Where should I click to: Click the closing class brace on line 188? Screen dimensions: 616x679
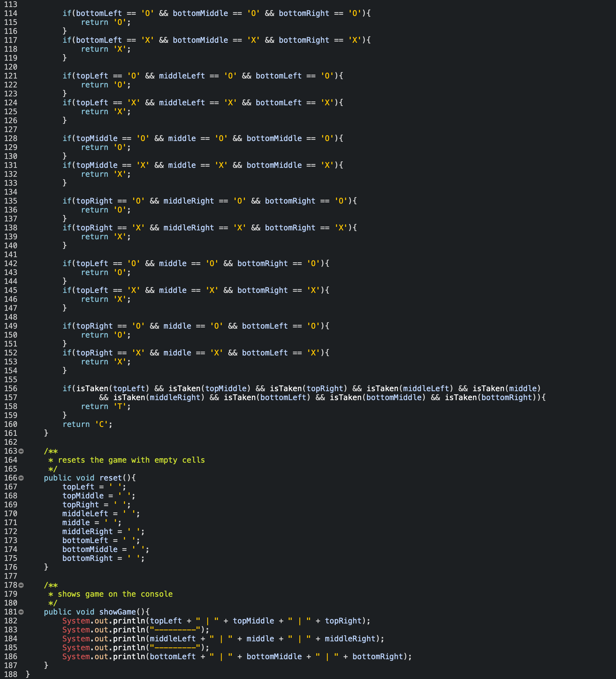point(28,674)
